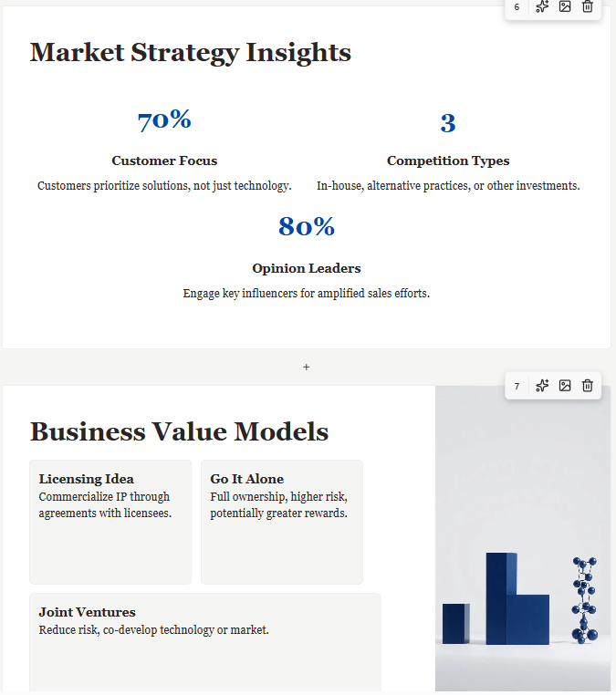This screenshot has width=616, height=695.
Task: Select the Joint Ventures box
Action: [205, 642]
